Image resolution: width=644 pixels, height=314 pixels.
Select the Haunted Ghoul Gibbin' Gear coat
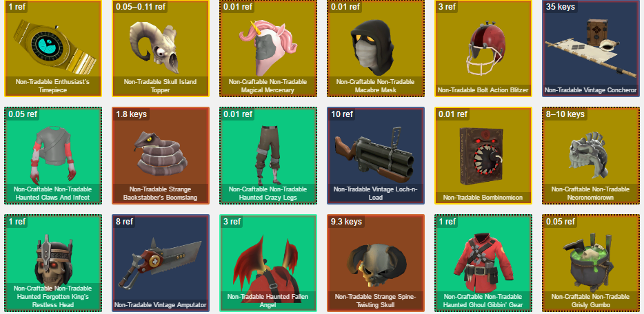(x=483, y=263)
